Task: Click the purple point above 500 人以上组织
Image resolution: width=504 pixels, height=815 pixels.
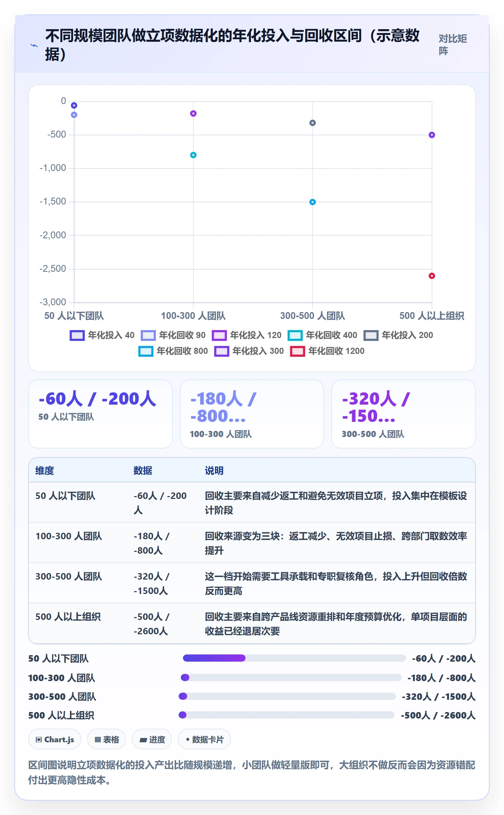Action: pyautogui.click(x=432, y=135)
